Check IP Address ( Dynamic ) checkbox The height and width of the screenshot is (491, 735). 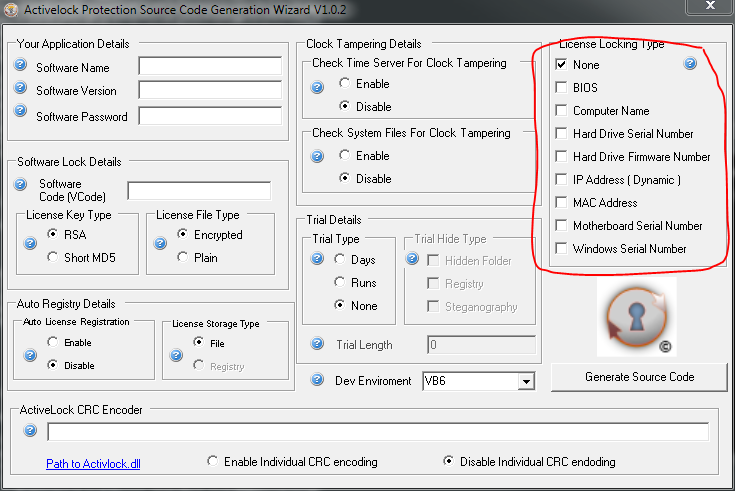[x=561, y=179]
